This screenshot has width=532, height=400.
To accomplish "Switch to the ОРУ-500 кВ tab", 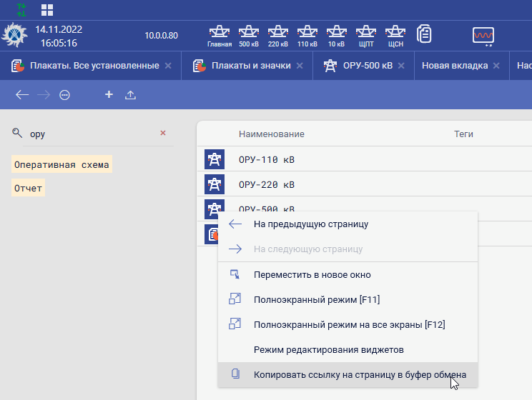I will 358,66.
